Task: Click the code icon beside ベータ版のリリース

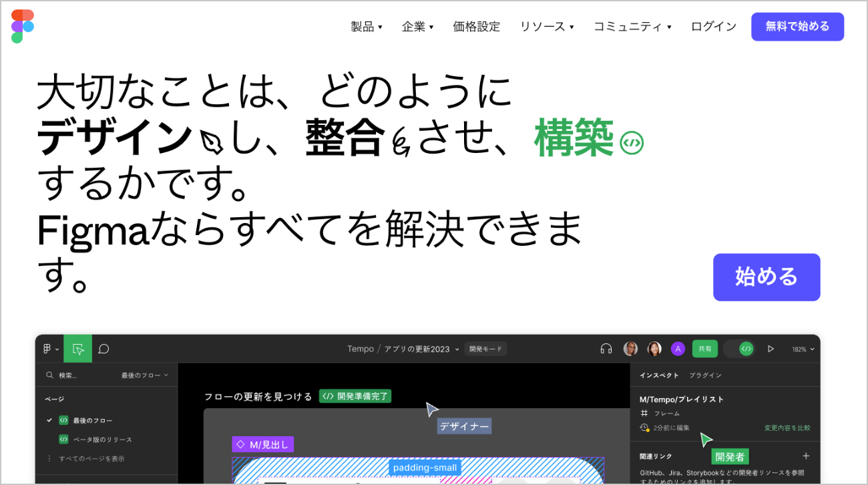Action: tap(63, 440)
